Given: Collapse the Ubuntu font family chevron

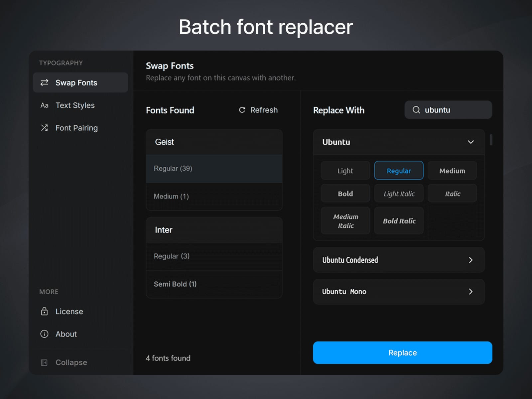Looking at the screenshot, I should pyautogui.click(x=471, y=142).
